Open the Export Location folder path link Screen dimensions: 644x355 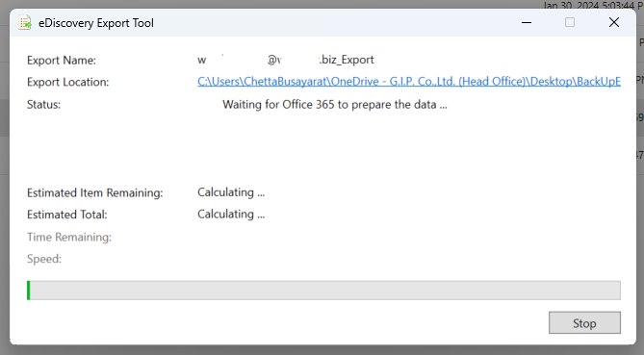point(409,82)
